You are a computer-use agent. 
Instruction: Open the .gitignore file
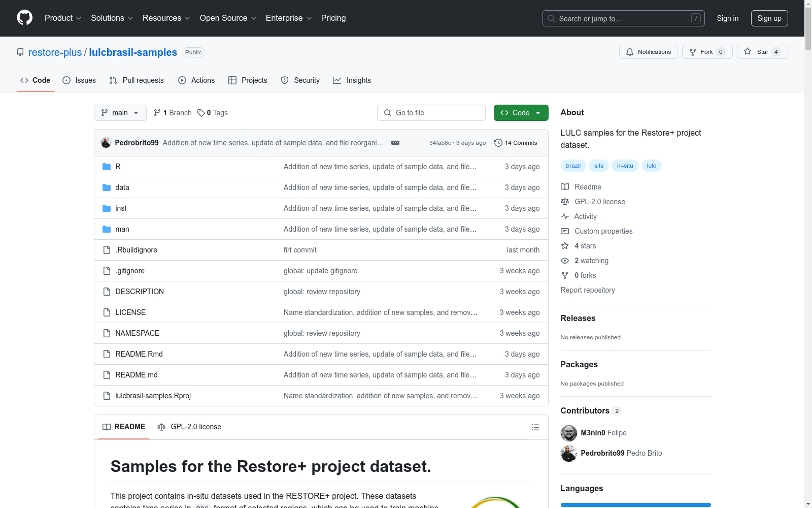130,271
